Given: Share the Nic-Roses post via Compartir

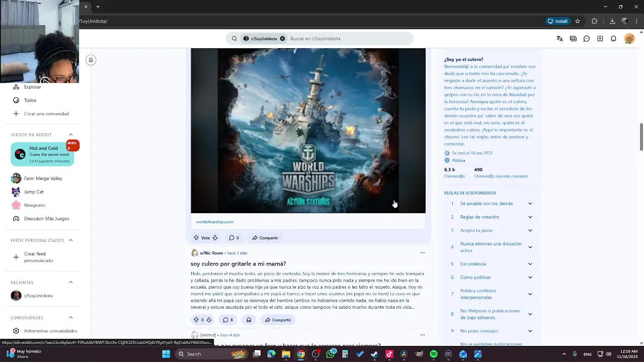Looking at the screenshot, I should pyautogui.click(x=278, y=320).
